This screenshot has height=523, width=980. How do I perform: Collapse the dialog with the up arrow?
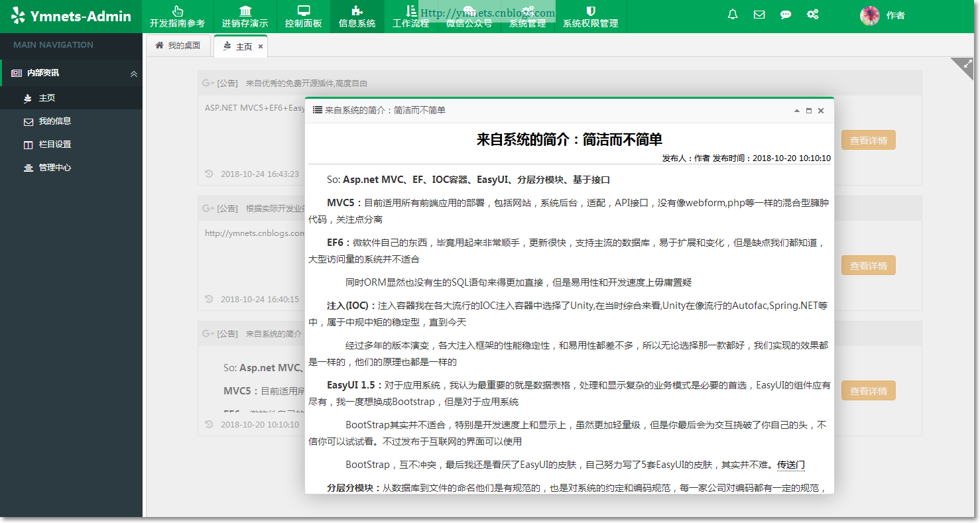pos(797,111)
